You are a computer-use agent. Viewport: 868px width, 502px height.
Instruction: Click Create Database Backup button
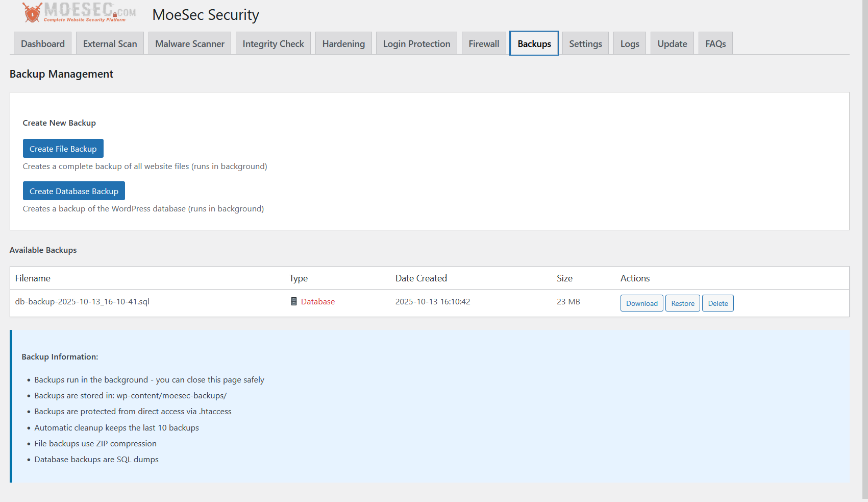coord(74,191)
